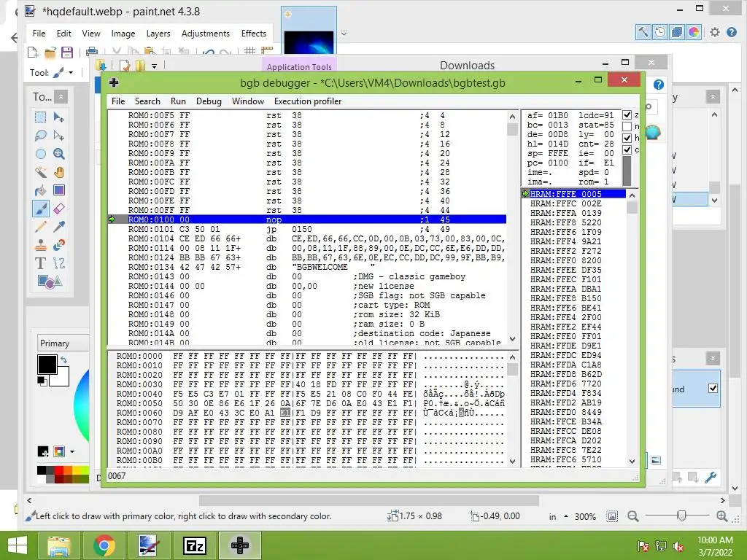
Task: Select the Move Selected Pixels tool
Action: pos(59,117)
